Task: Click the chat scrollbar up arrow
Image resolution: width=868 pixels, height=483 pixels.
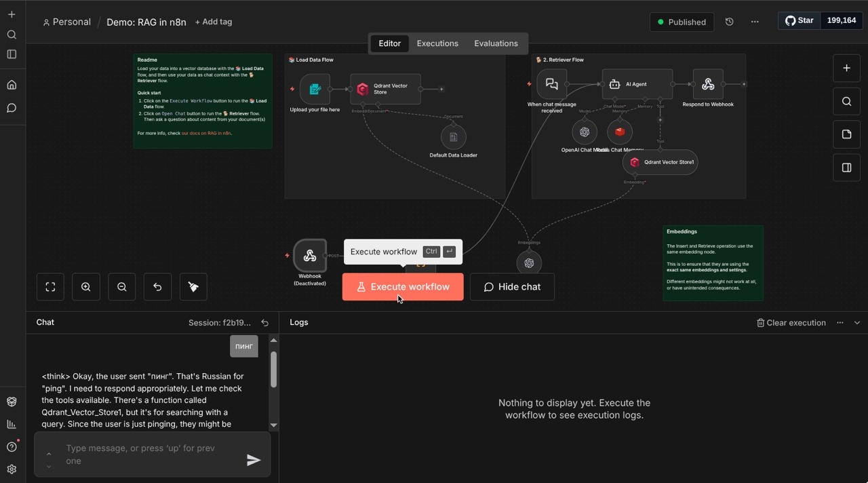Action: [273, 340]
